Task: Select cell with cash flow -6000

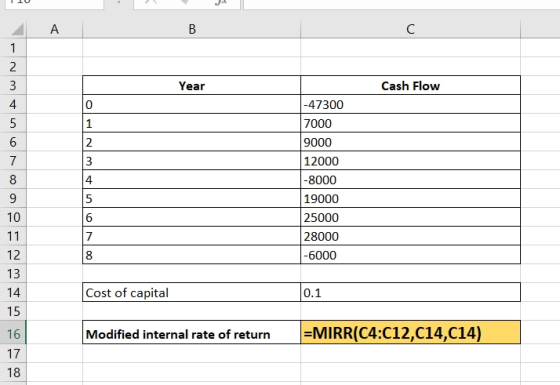Action: coord(410,255)
